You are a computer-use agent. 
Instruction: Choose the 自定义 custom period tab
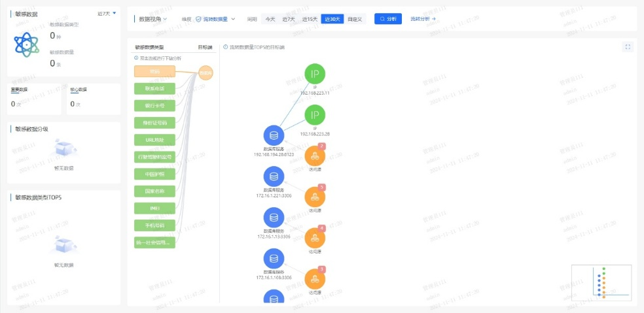[355, 19]
